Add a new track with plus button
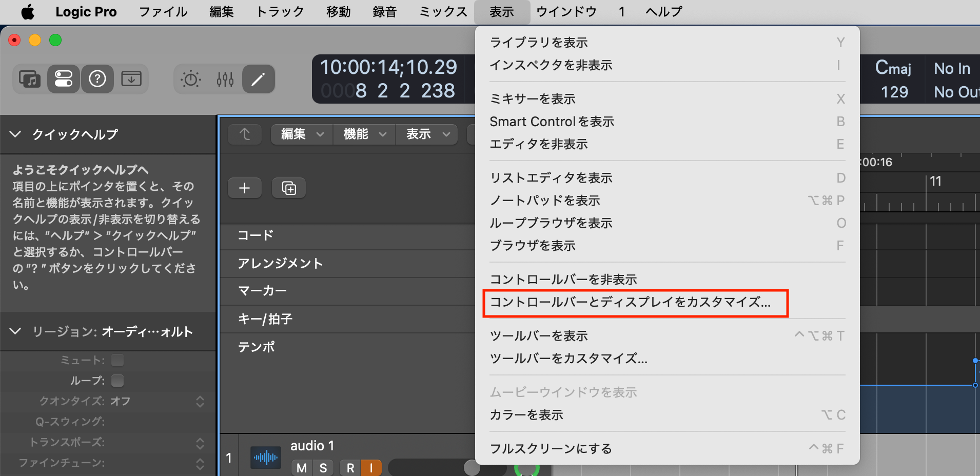This screenshot has width=980, height=476. (245, 188)
